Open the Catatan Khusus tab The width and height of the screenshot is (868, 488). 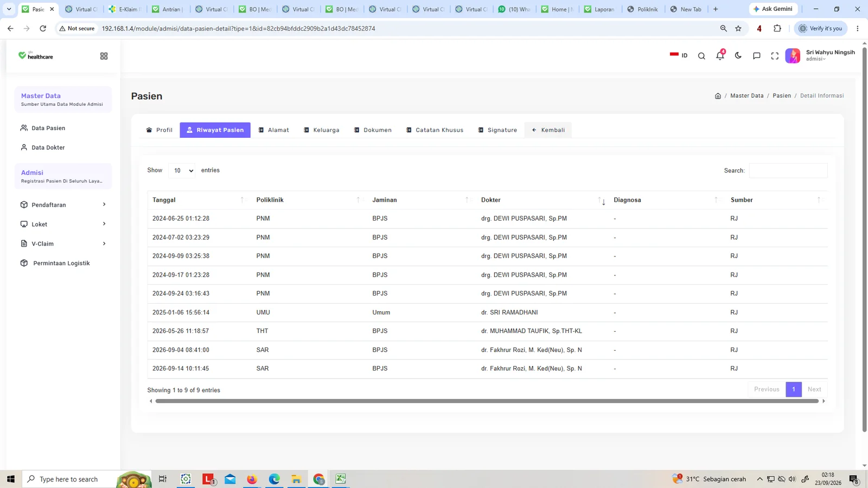click(435, 130)
